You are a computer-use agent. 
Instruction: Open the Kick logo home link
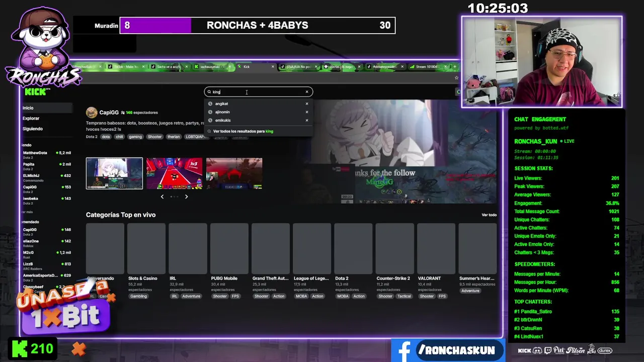36,92
